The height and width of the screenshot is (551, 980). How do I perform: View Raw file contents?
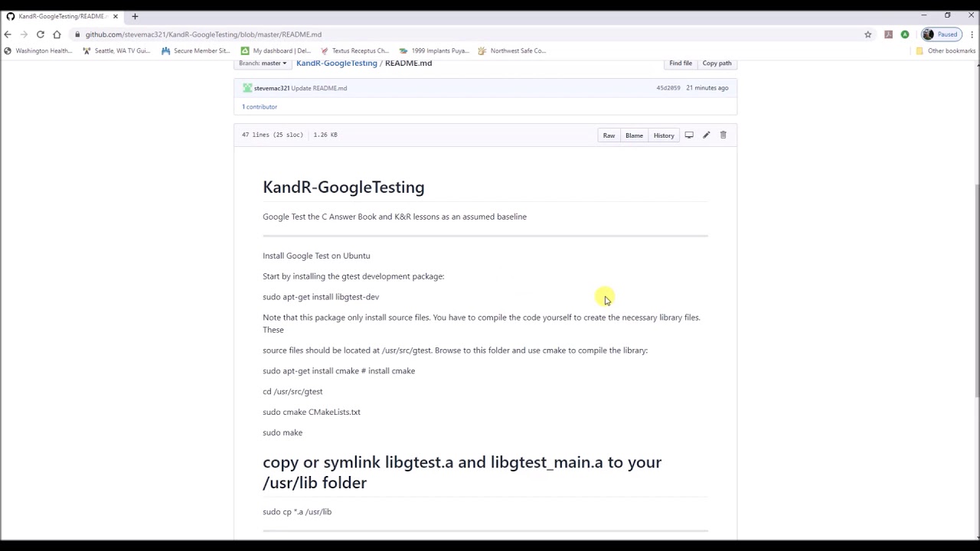(x=609, y=135)
